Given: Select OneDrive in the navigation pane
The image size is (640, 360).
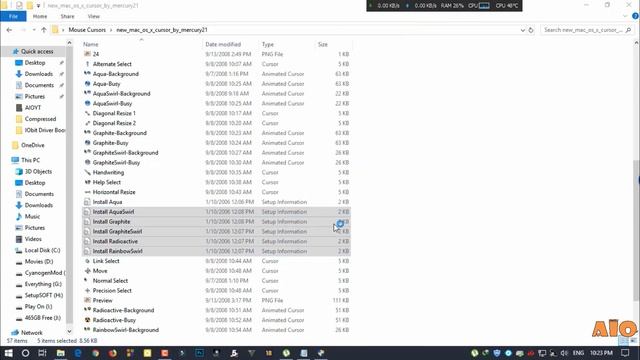Looking at the screenshot, I should (33, 145).
